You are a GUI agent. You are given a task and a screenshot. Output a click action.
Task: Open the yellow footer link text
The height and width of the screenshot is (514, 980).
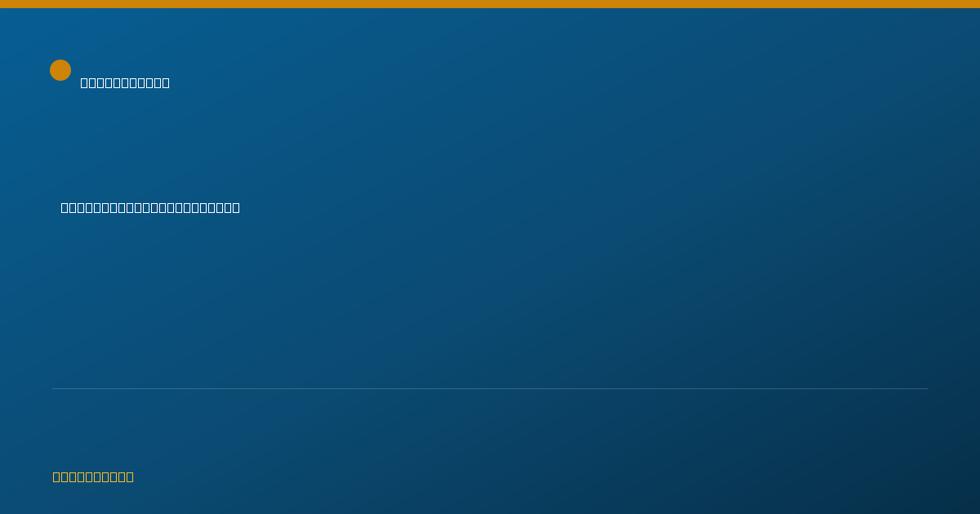point(93,476)
